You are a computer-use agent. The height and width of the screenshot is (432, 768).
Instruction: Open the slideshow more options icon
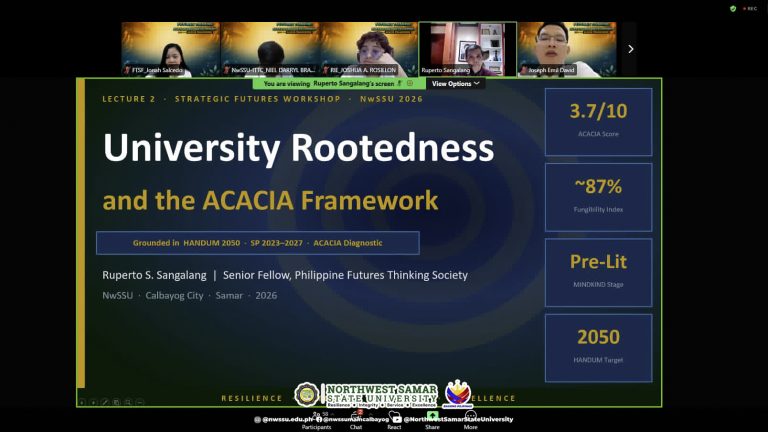140,402
